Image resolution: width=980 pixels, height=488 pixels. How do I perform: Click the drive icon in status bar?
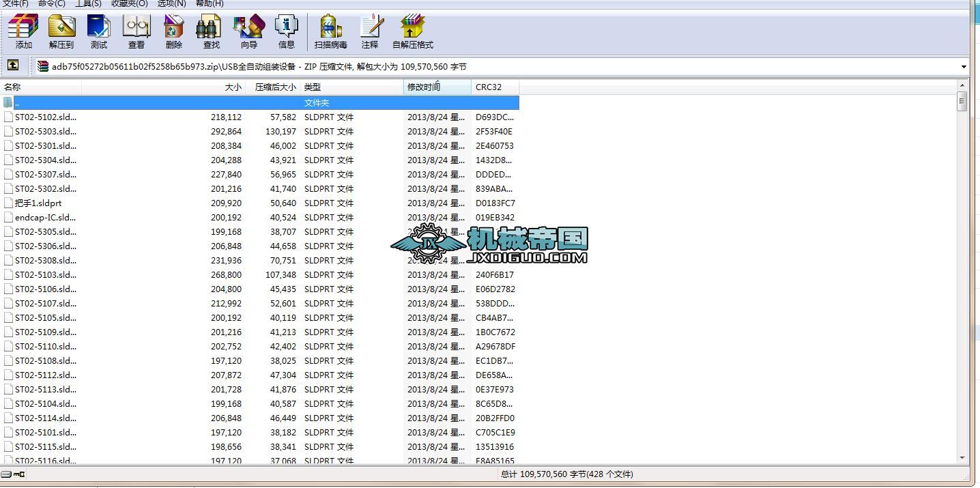click(6, 474)
